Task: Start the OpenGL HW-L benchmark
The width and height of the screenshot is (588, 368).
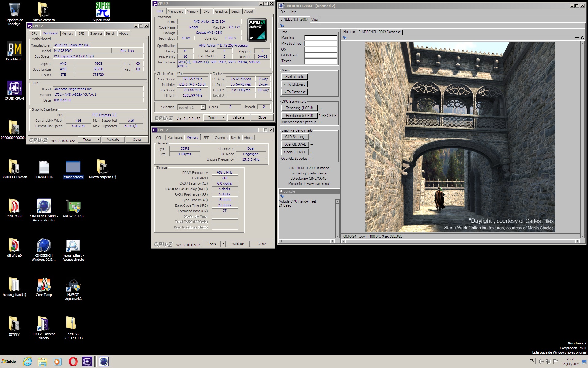Action: point(295,152)
